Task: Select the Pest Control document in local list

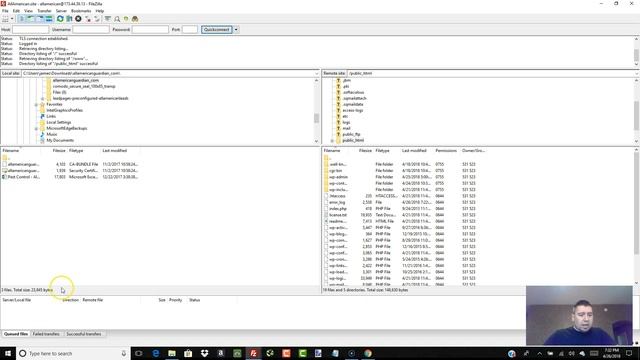Action: pyautogui.click(x=69, y=177)
